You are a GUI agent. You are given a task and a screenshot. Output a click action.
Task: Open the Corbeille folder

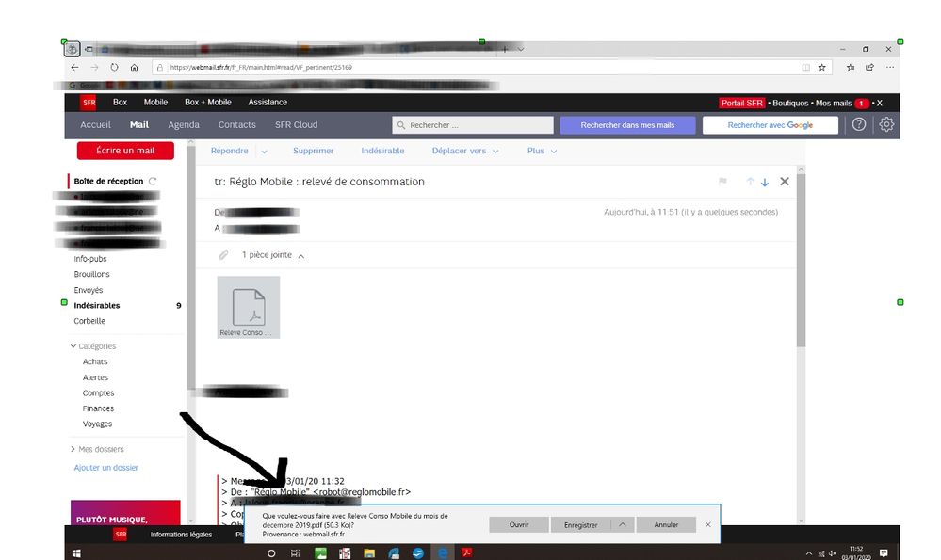(x=89, y=321)
